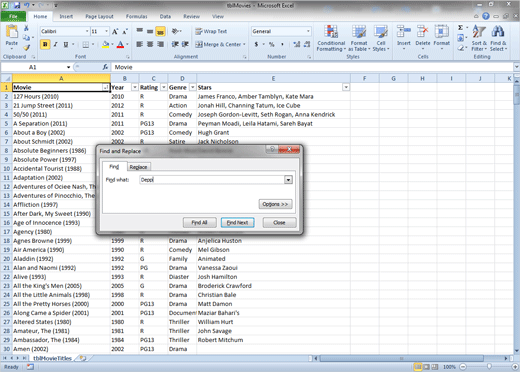The width and height of the screenshot is (520, 372).
Task: Switch to the Page Layout tab
Action: click(x=99, y=16)
